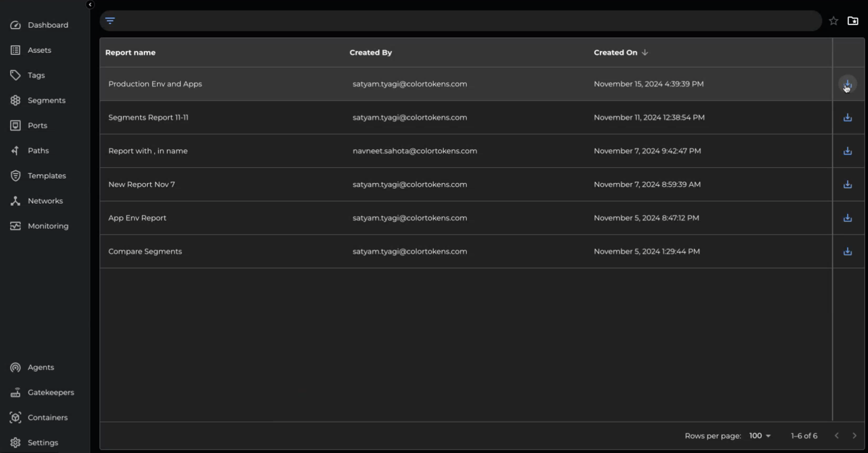Go to the next page arrow
Image resolution: width=868 pixels, height=453 pixels.
coord(854,436)
